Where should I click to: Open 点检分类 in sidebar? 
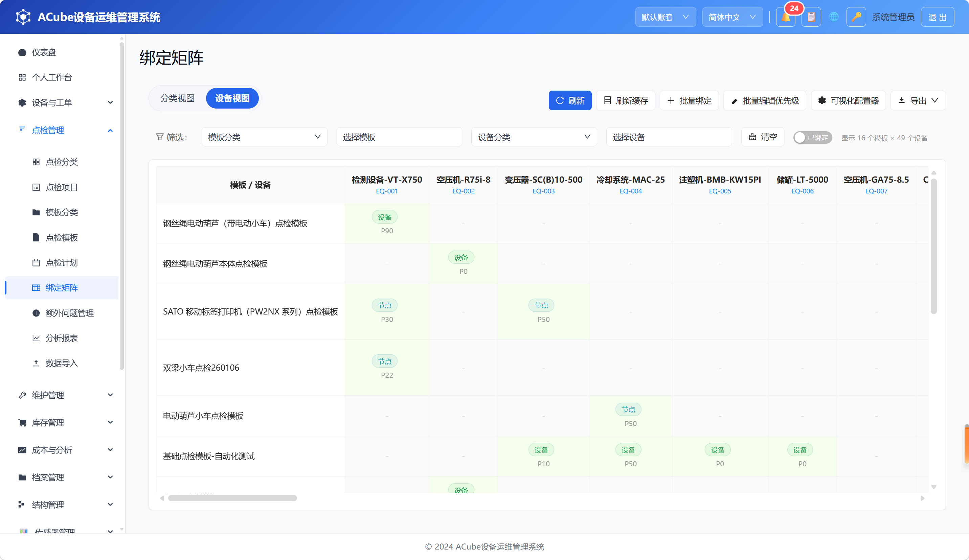[62, 162]
